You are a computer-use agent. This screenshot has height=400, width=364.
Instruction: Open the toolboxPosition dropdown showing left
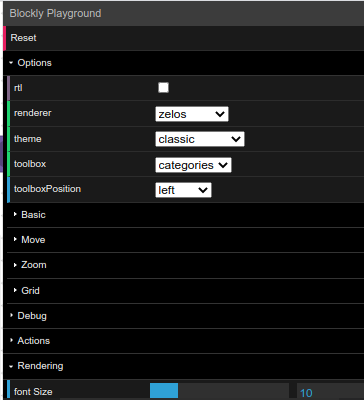pos(183,190)
